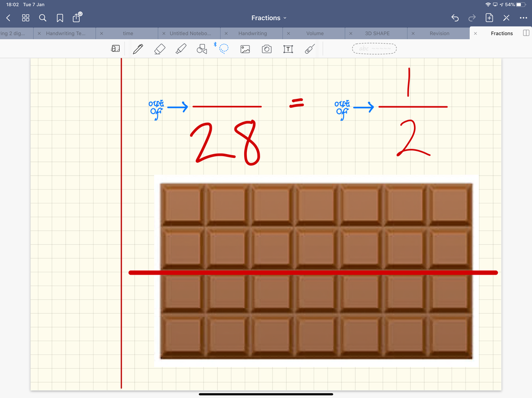
Task: Close the Handwriting tab
Action: 226,33
